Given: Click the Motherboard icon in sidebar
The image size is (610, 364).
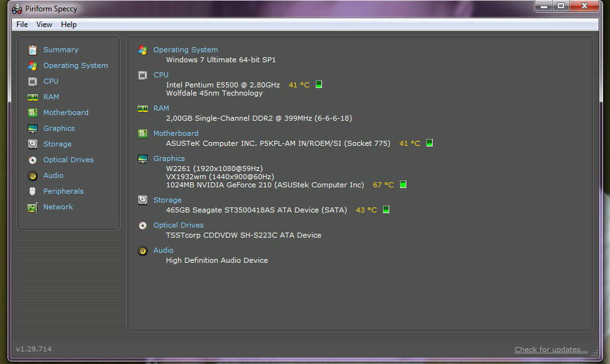Looking at the screenshot, I should (x=33, y=113).
